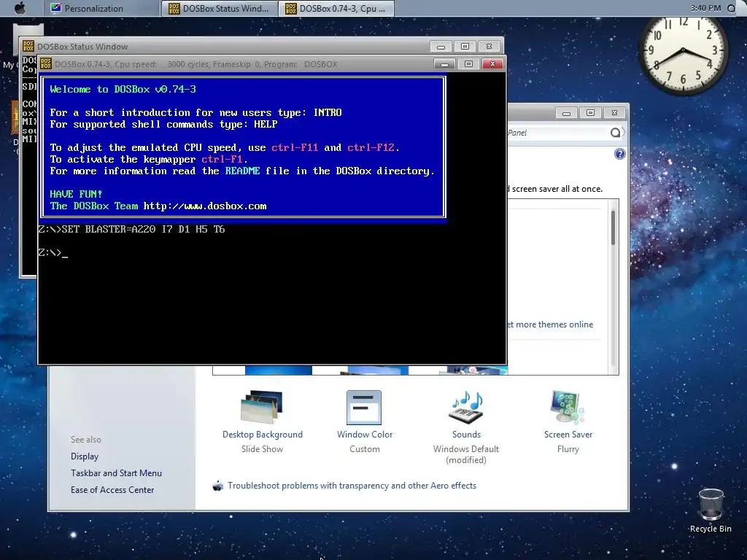Image resolution: width=747 pixels, height=560 pixels.
Task: Click the DOSBox Status Window title icon
Action: click(28, 46)
